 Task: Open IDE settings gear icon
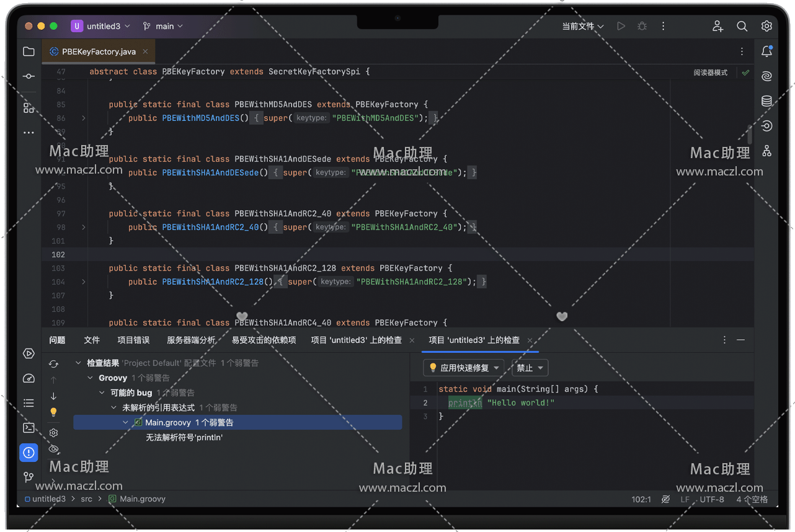(x=766, y=26)
